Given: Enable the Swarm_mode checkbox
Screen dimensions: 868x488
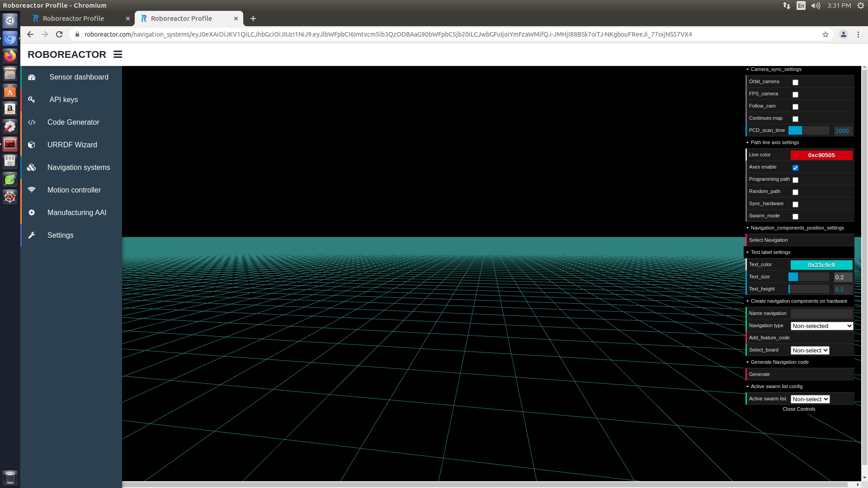Looking at the screenshot, I should click(795, 216).
